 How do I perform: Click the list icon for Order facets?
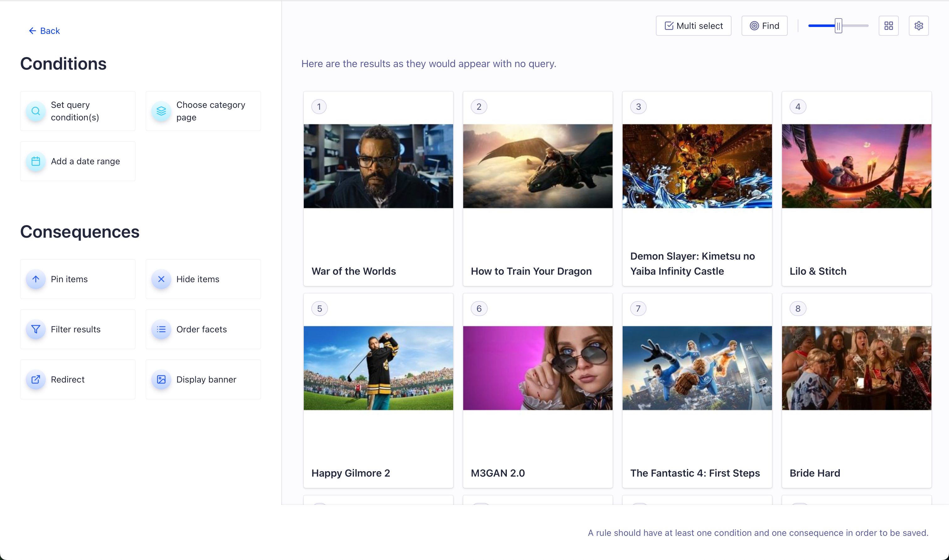[x=161, y=330]
